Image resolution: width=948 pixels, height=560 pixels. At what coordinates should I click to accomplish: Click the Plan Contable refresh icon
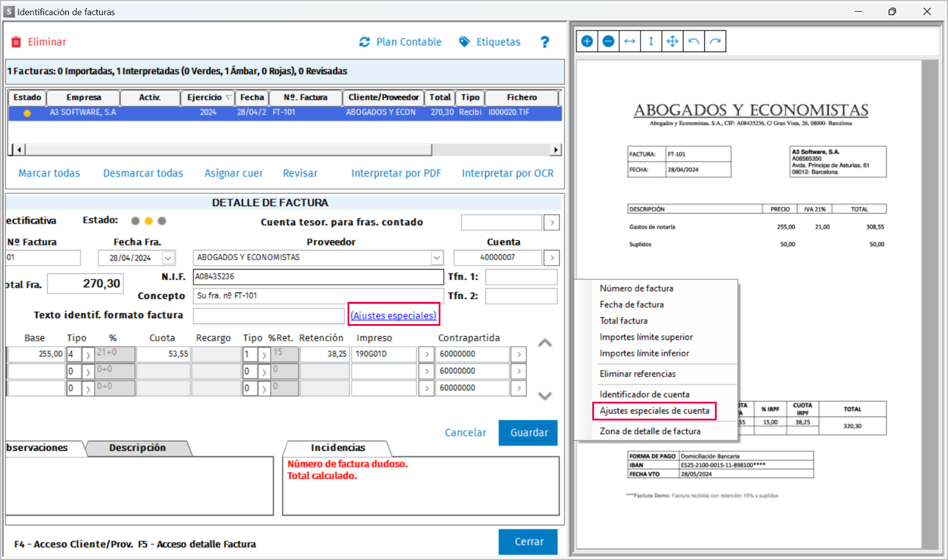point(364,42)
